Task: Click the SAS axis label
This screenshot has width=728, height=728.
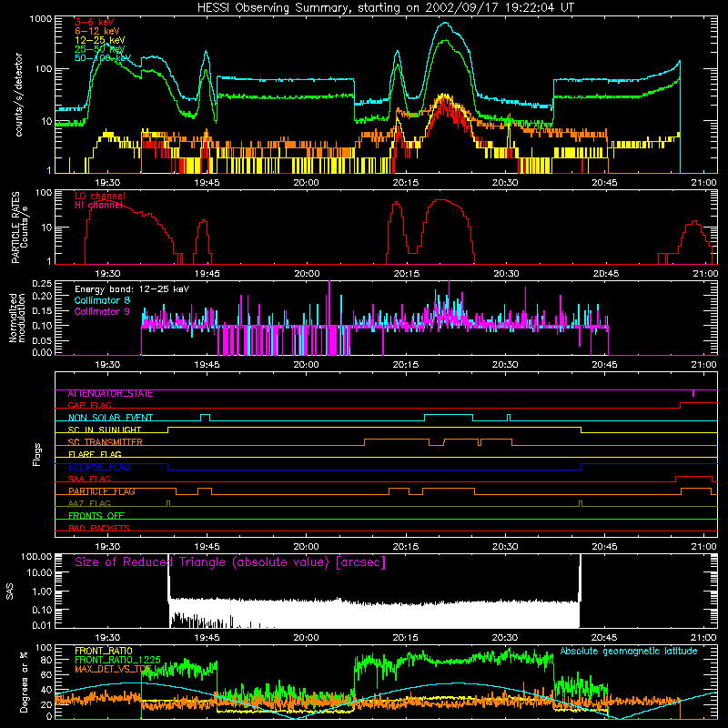Action: click(10, 591)
